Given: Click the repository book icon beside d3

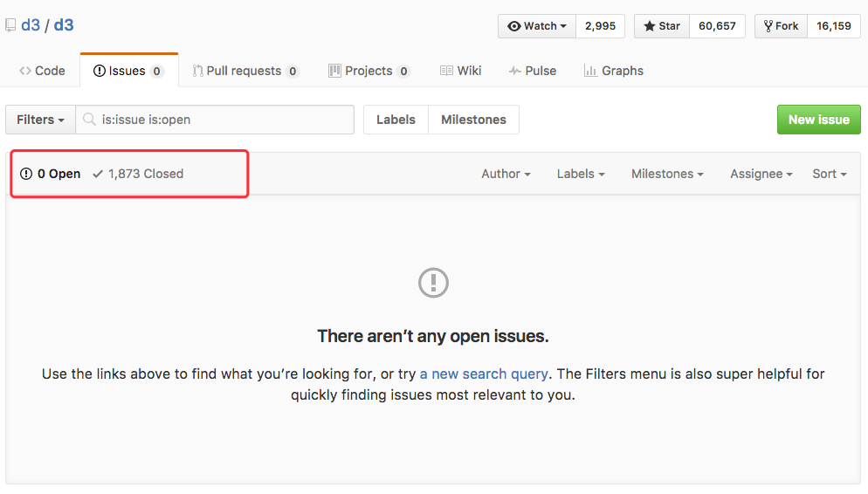Looking at the screenshot, I should (10, 25).
